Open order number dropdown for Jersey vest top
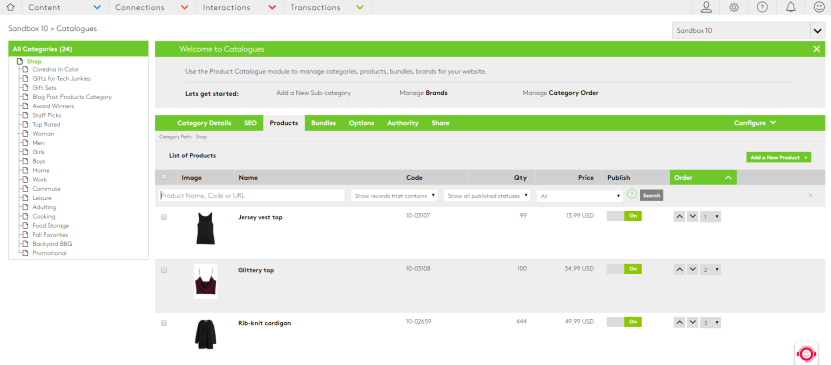831x365 pixels. click(711, 217)
